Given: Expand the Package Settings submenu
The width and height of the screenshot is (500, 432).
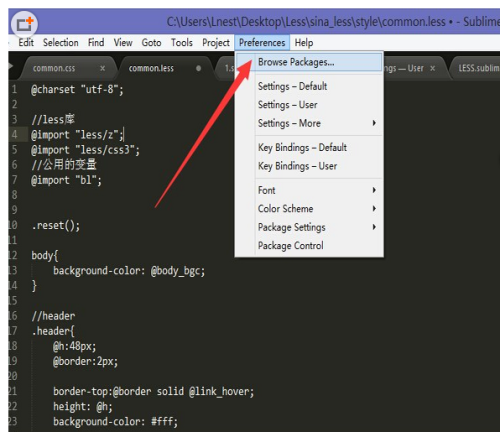Looking at the screenshot, I should 309,227.
